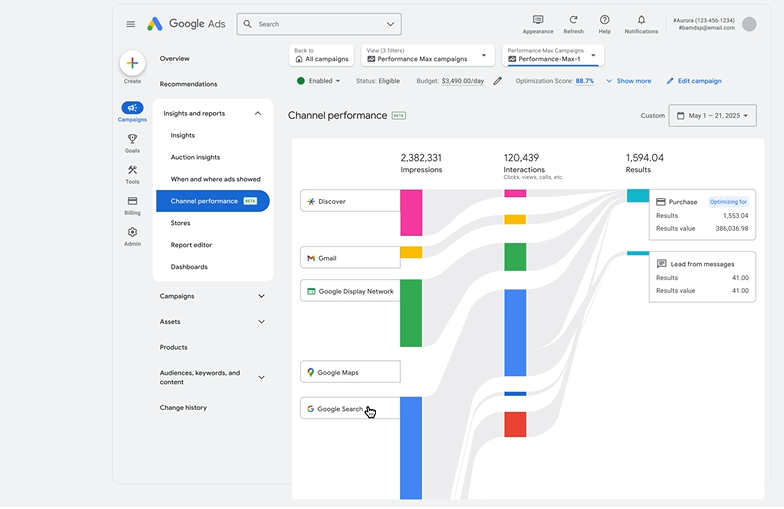Click the pink Discover impressions bar
Screen dimensions: 784x509
point(411,212)
